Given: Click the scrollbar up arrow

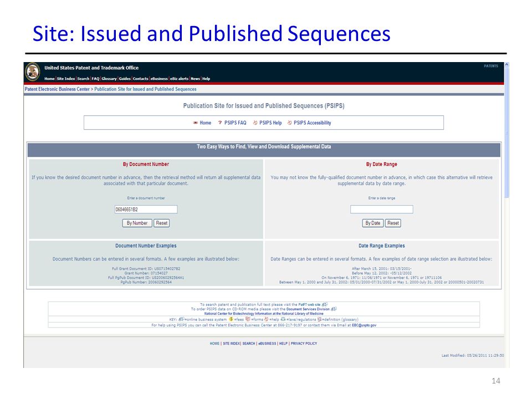Looking at the screenshot, I should [507, 64].
